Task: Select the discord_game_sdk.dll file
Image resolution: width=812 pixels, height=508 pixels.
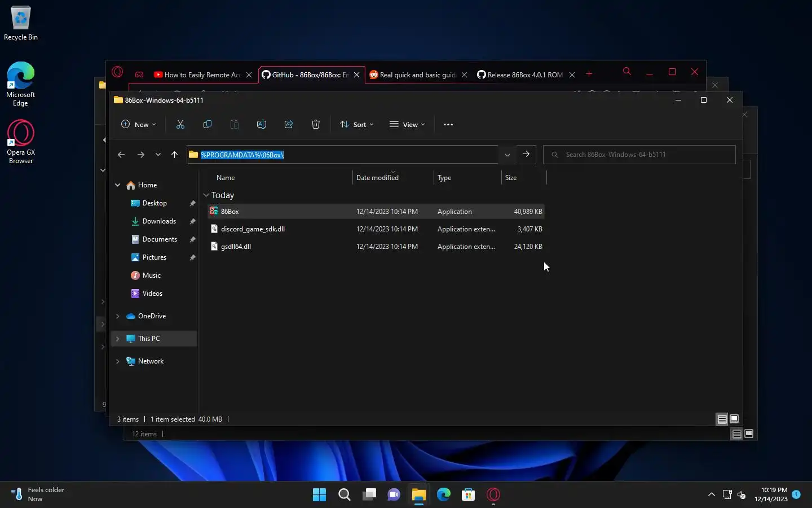Action: (x=376, y=229)
